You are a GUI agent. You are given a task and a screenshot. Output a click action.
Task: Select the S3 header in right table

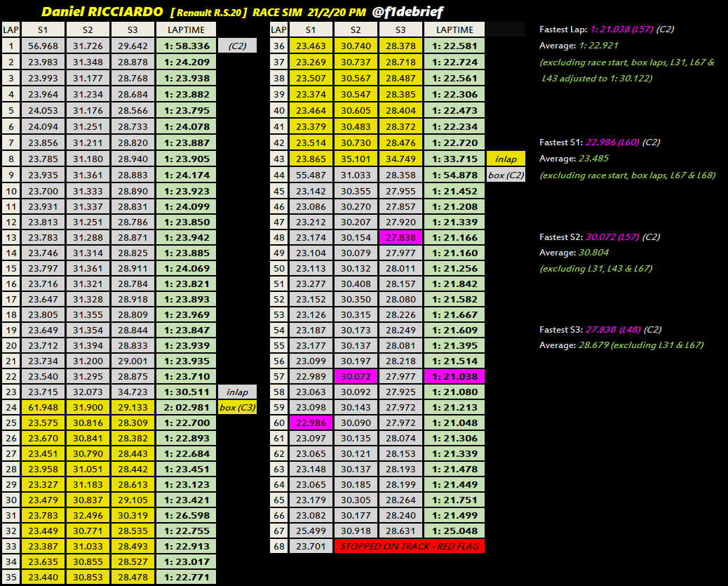click(x=400, y=29)
